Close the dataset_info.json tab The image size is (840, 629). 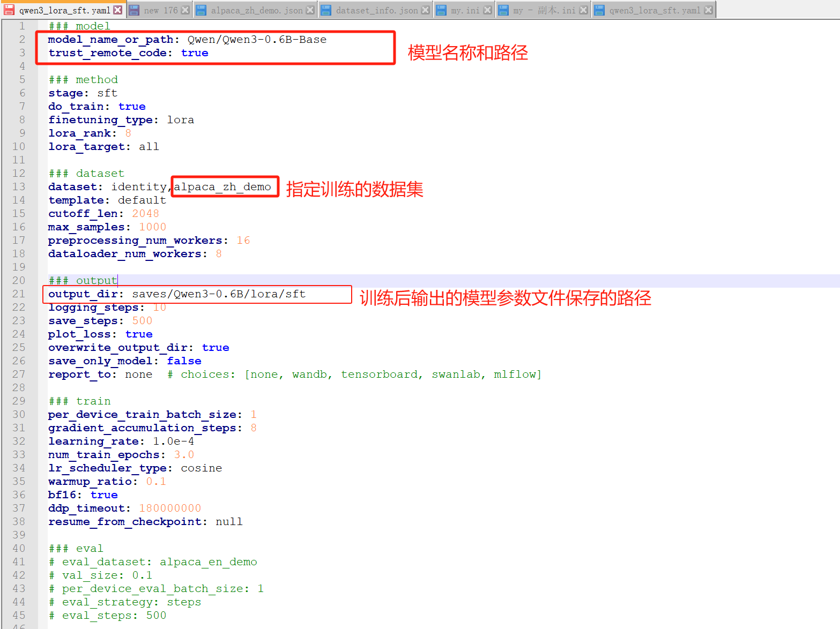coord(425,10)
